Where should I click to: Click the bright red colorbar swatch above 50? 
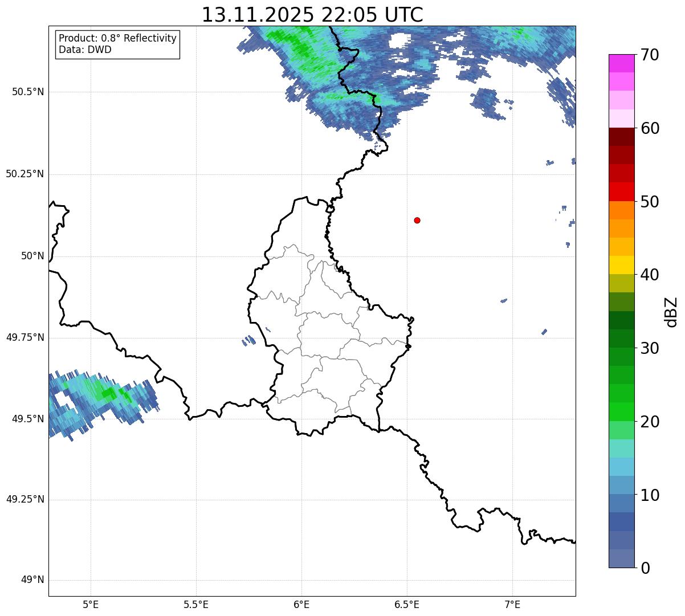pos(622,192)
